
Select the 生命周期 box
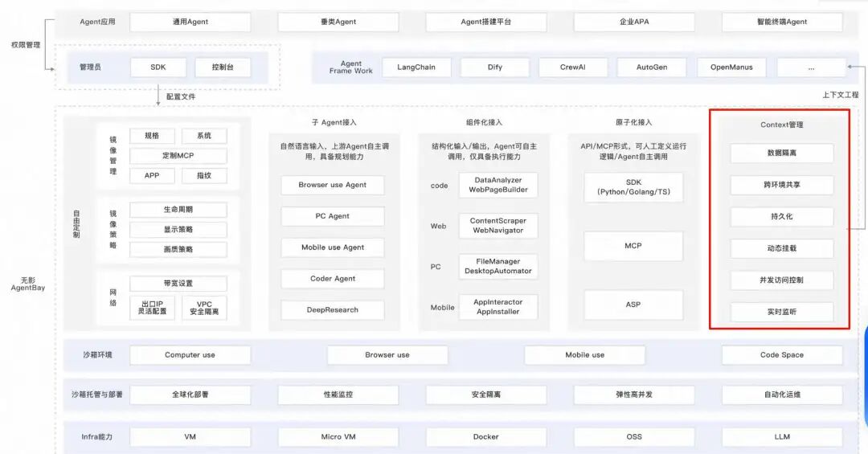(178, 210)
